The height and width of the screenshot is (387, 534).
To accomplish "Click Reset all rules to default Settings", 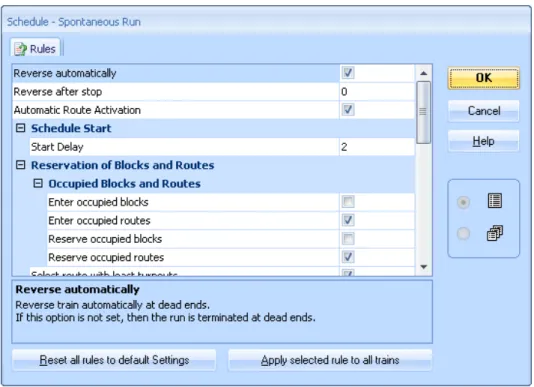I will pos(114,360).
